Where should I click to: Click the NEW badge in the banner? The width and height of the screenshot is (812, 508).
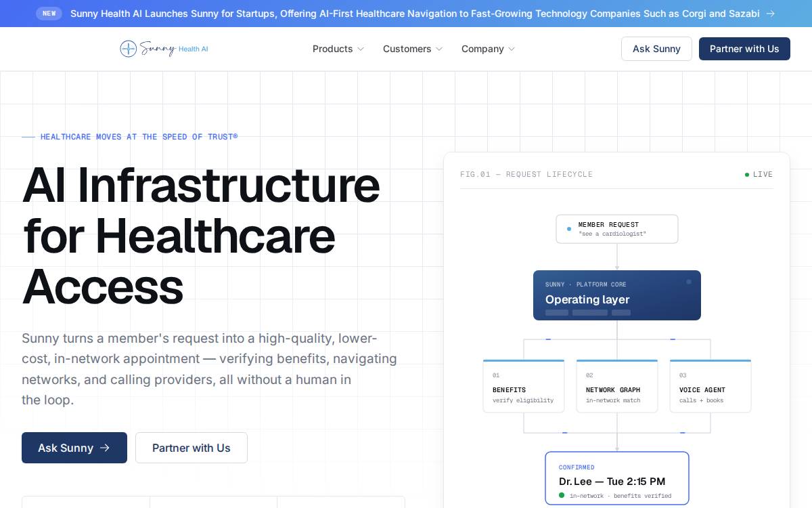[49, 14]
